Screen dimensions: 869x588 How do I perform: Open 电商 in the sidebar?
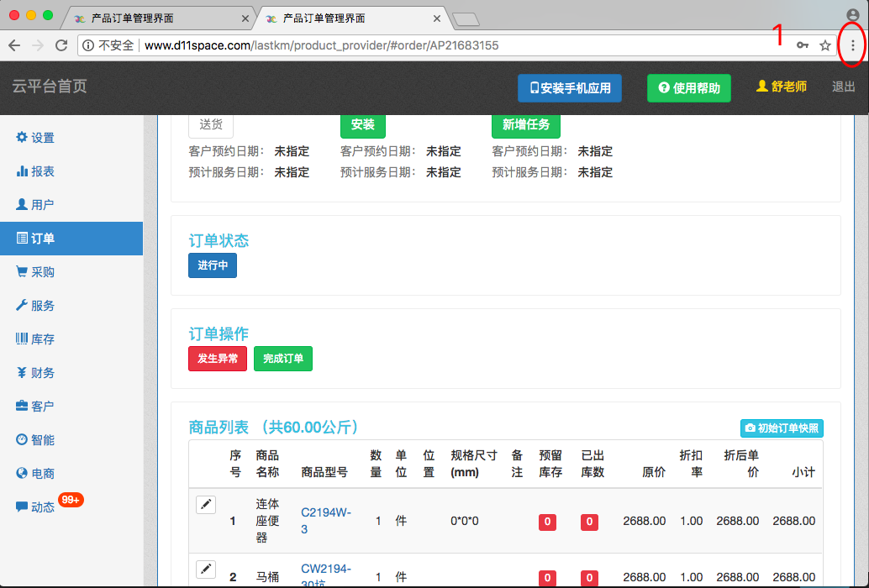click(x=35, y=474)
